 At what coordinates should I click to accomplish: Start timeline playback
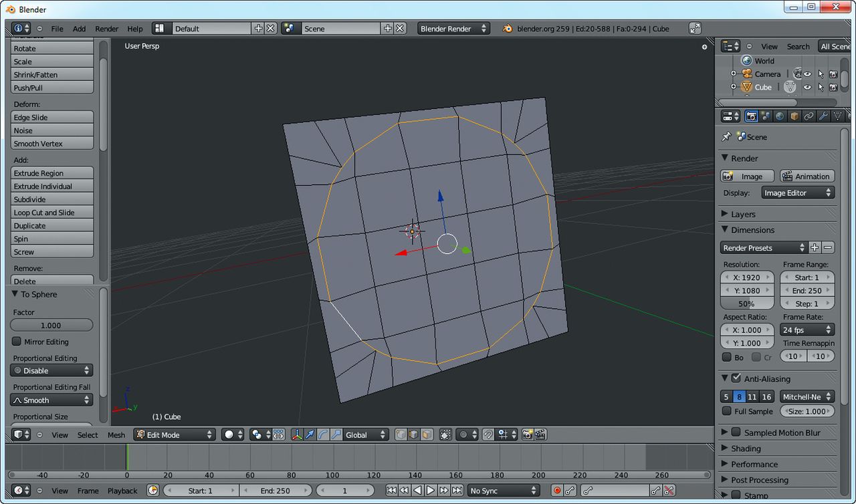431,491
